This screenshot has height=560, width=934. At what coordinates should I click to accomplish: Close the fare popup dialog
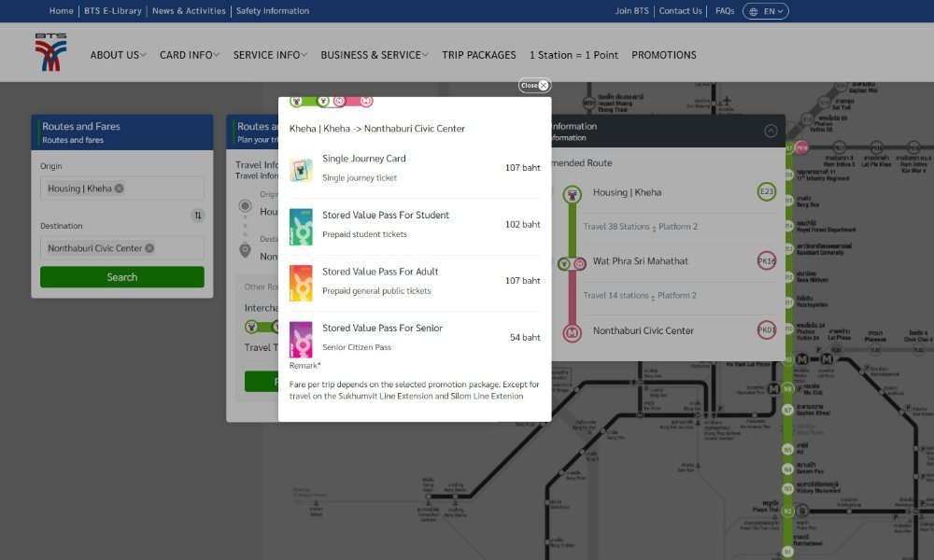click(x=534, y=85)
